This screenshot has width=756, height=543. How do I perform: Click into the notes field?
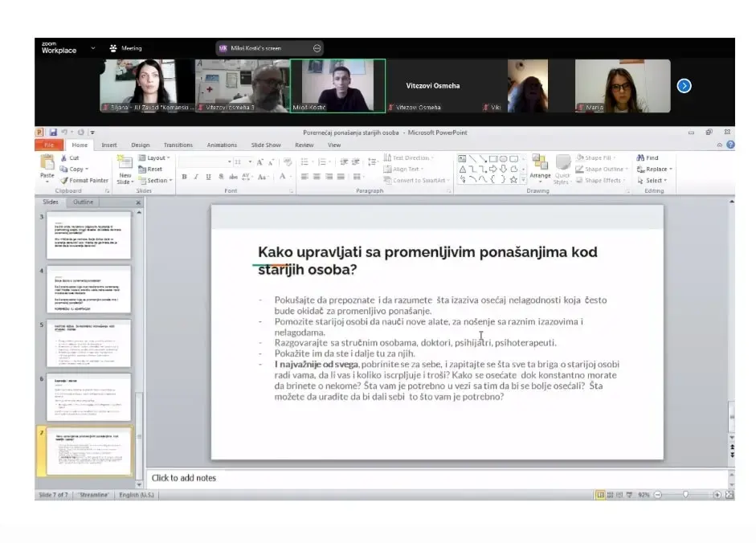click(x=436, y=478)
